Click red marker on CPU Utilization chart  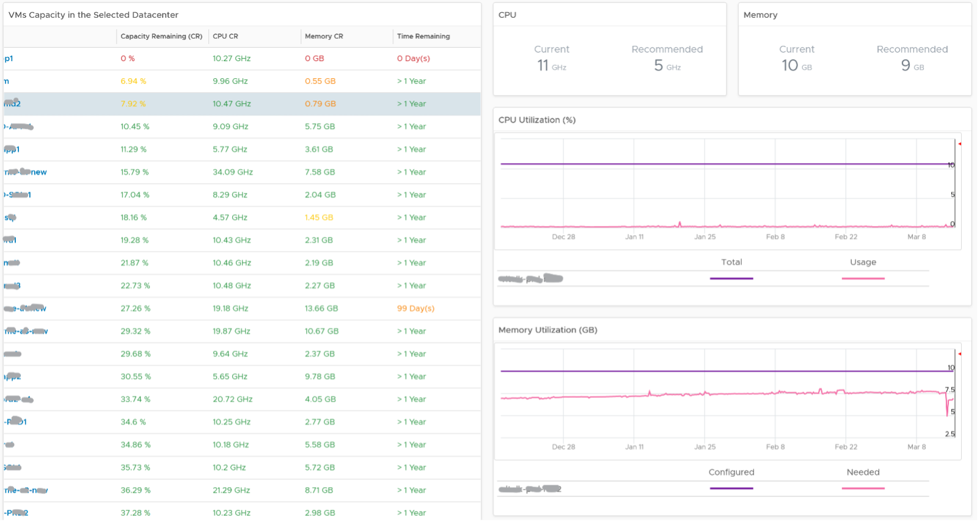[x=960, y=145]
